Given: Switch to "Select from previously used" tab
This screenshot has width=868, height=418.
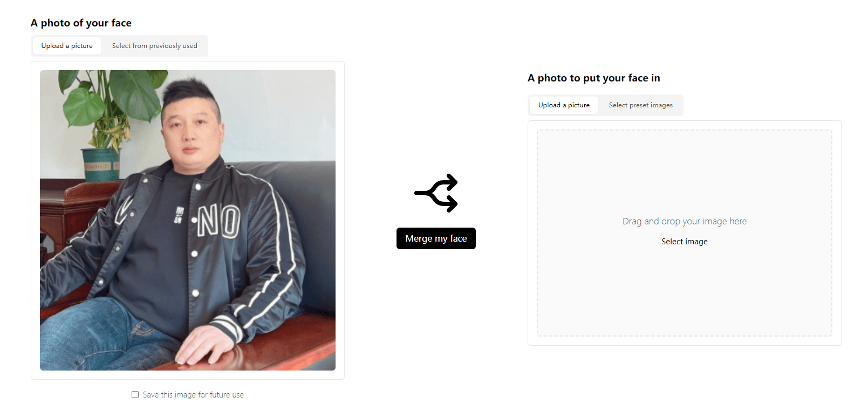Looking at the screenshot, I should click(155, 46).
